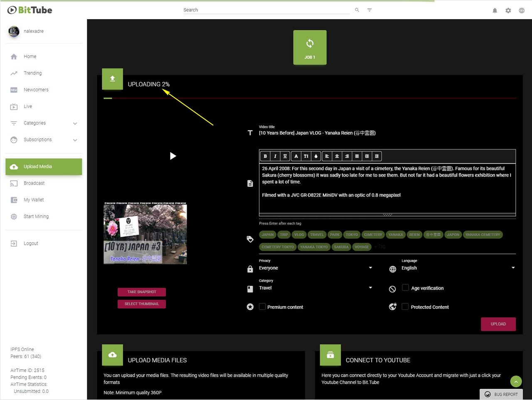Click the Upload Media Files cloud icon
Viewport: 532px width, 400px height.
tap(113, 355)
